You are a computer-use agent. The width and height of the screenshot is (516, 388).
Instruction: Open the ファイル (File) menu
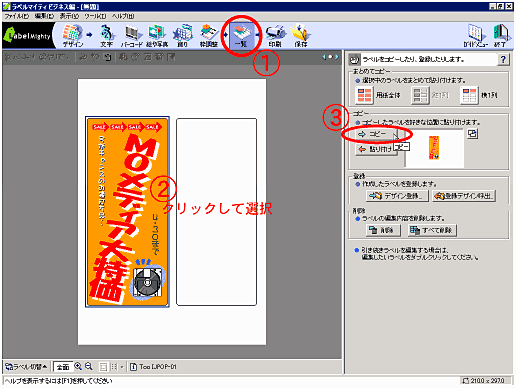17,16
